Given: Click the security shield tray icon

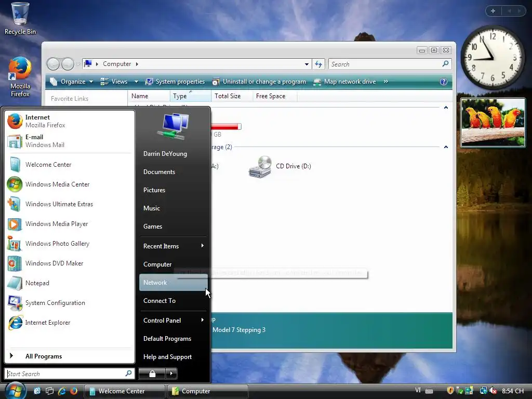Looking at the screenshot, I should coord(450,391).
